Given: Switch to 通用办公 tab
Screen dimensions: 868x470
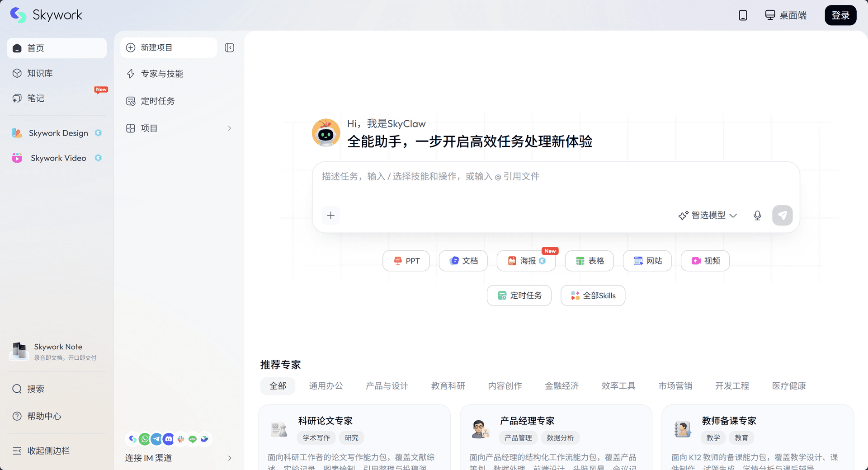Looking at the screenshot, I should point(326,386).
